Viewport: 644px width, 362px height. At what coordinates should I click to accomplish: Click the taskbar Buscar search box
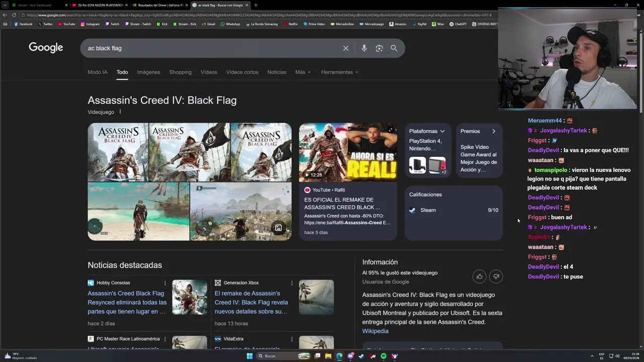(283, 356)
